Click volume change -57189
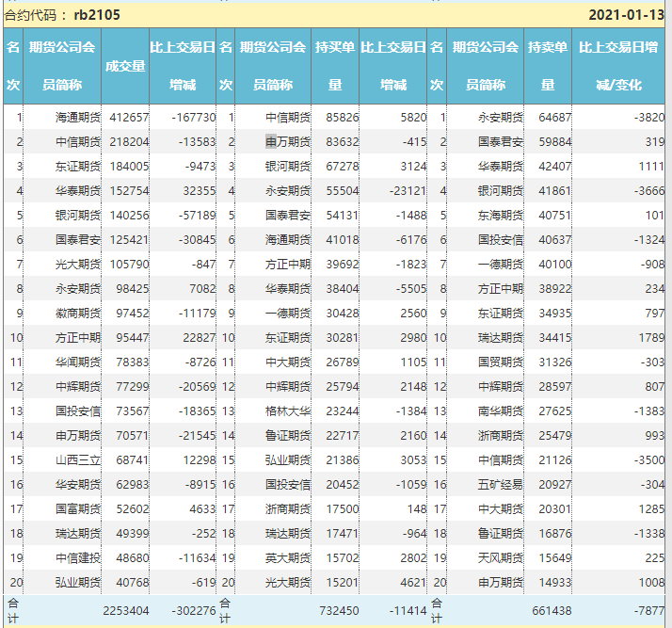 [197, 215]
